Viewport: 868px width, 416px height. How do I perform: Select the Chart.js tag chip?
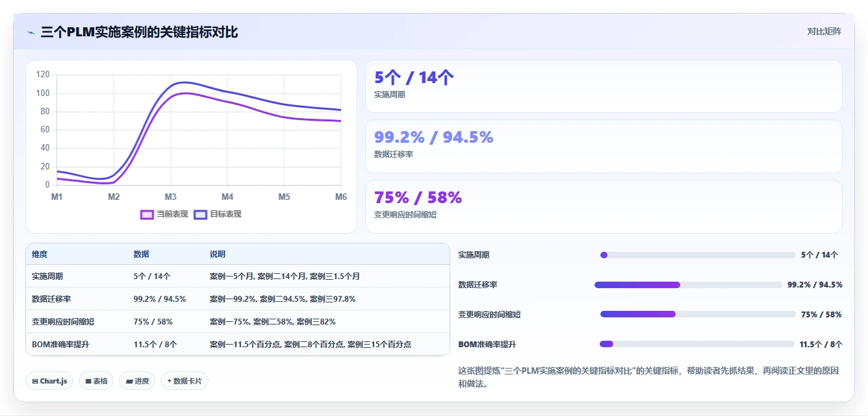click(x=49, y=381)
